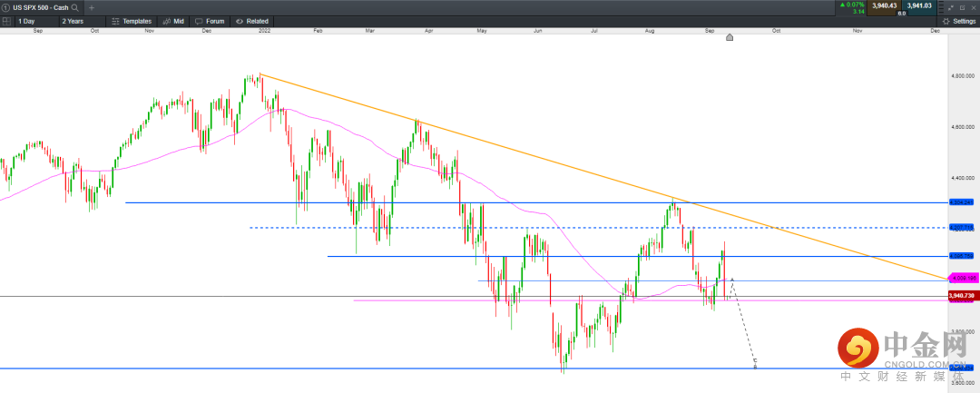Viewport: 980px width, 393px height.
Task: Open the 1 Day interval dropdown
Action: (36, 21)
